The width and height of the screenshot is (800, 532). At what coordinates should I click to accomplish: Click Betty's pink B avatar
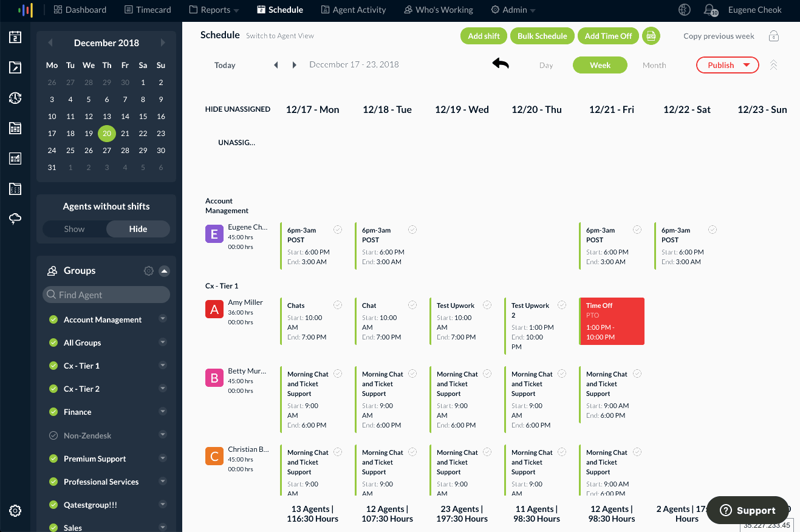click(x=214, y=378)
